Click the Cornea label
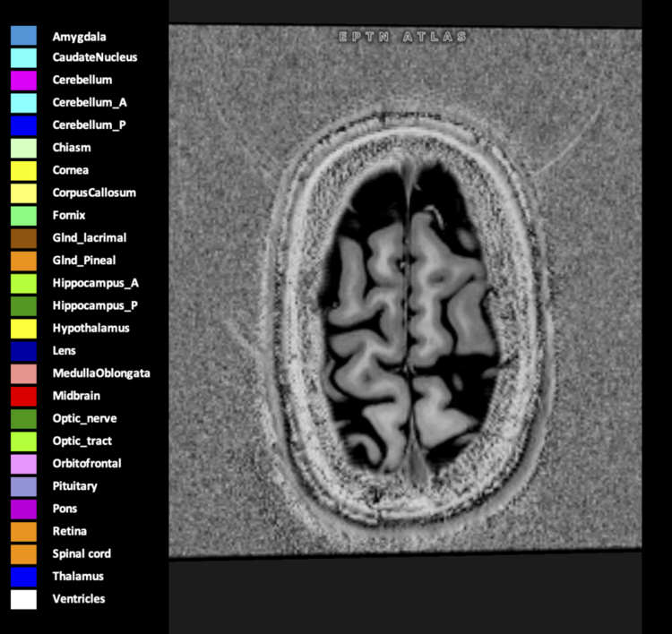Image resolution: width=672 pixels, height=634 pixels. (70, 170)
